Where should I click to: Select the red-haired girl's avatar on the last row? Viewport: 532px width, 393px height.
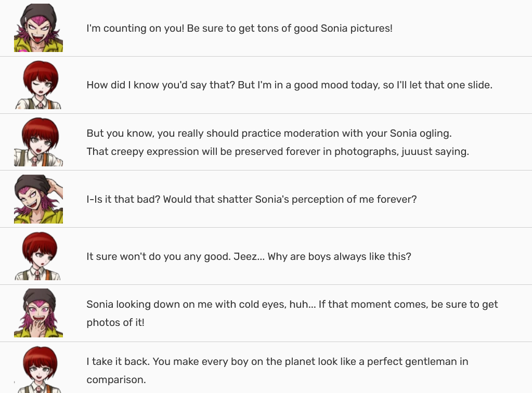pos(38,369)
